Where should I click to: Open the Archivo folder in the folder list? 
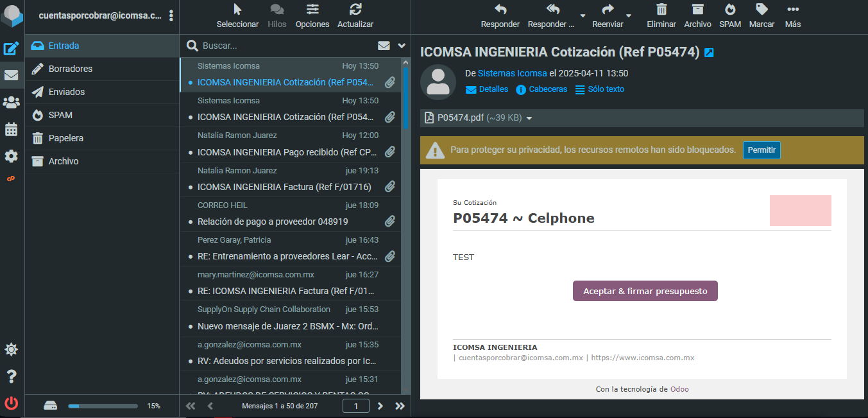coord(102,161)
